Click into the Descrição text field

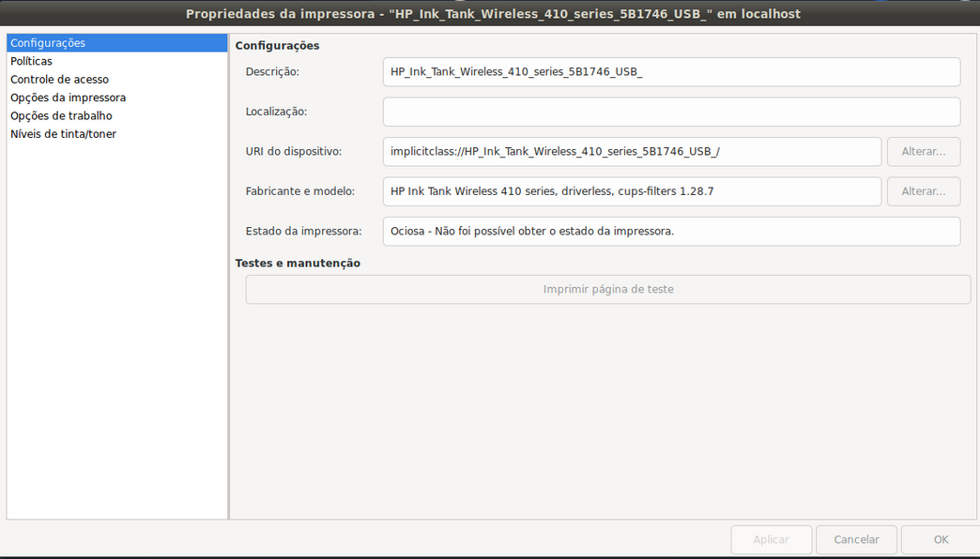coord(671,72)
